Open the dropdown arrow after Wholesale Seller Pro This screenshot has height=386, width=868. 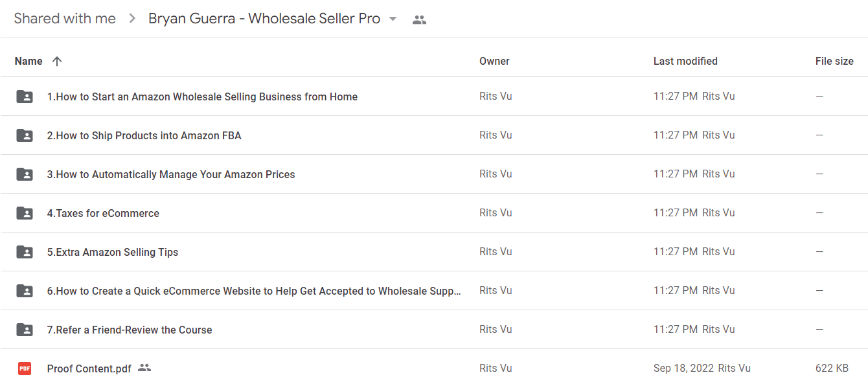click(393, 19)
